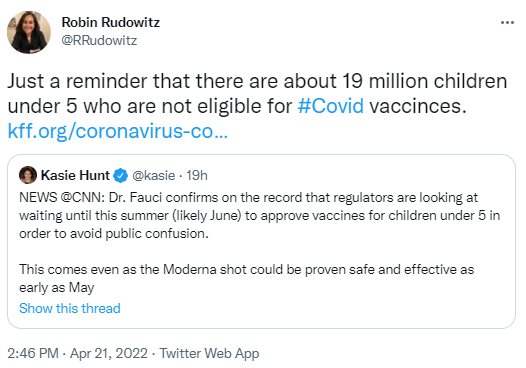Open the @kasie handle

(154, 175)
